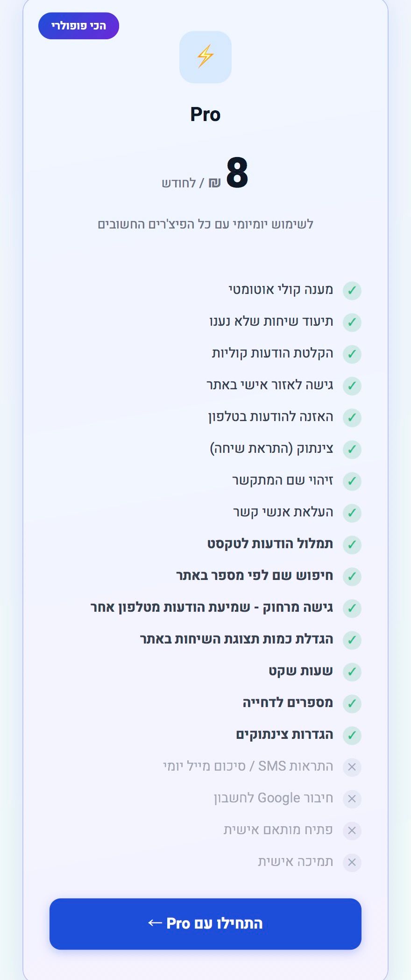The height and width of the screenshot is (980, 411).
Task: Click the X icon beside תמיכה אישית
Action: pyautogui.click(x=352, y=862)
